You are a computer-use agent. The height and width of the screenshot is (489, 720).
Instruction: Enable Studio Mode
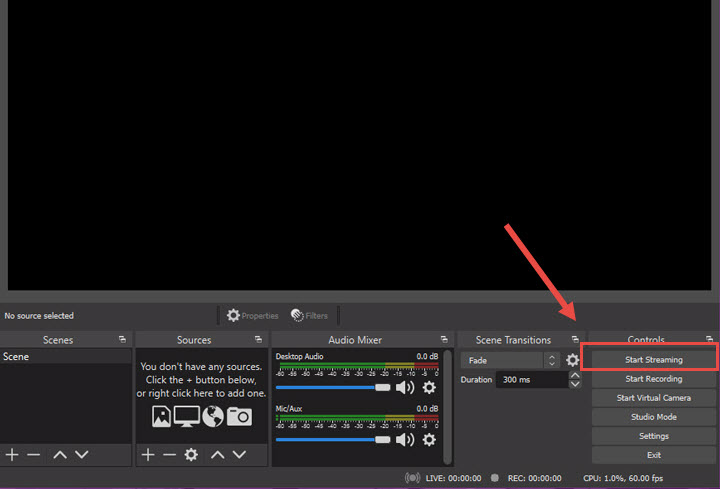click(x=653, y=417)
